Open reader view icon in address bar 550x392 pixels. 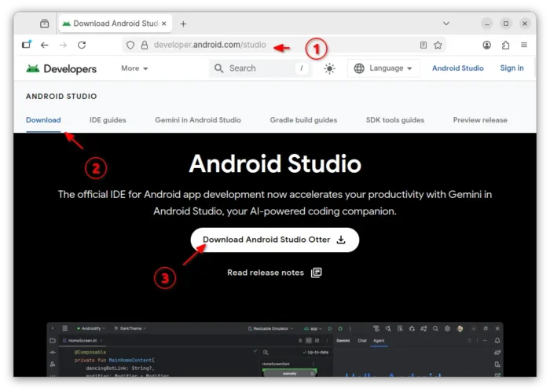423,46
